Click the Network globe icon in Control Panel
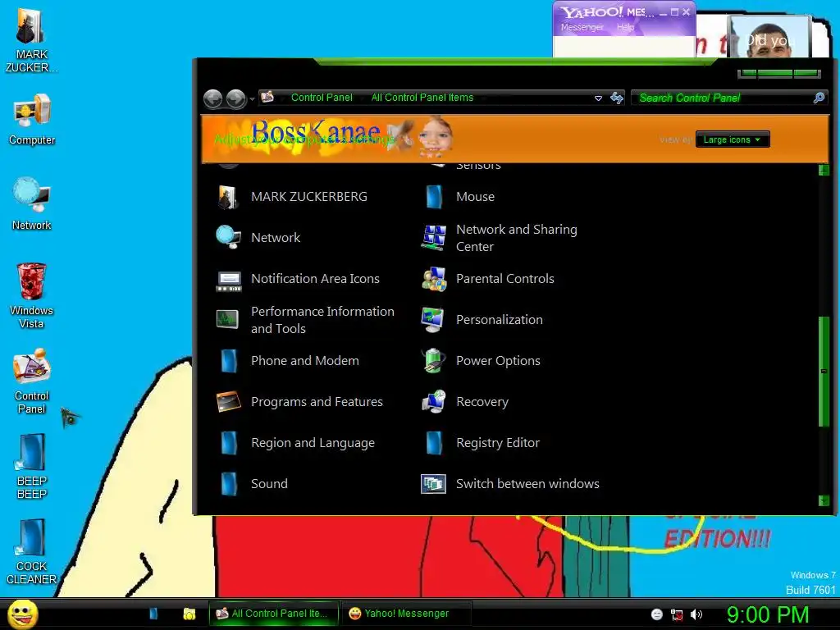Viewport: 840px width, 630px height. [228, 237]
